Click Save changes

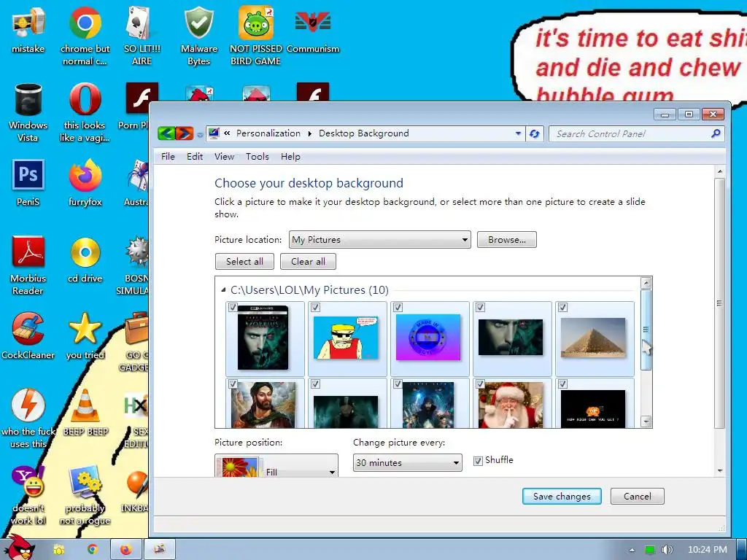click(562, 496)
